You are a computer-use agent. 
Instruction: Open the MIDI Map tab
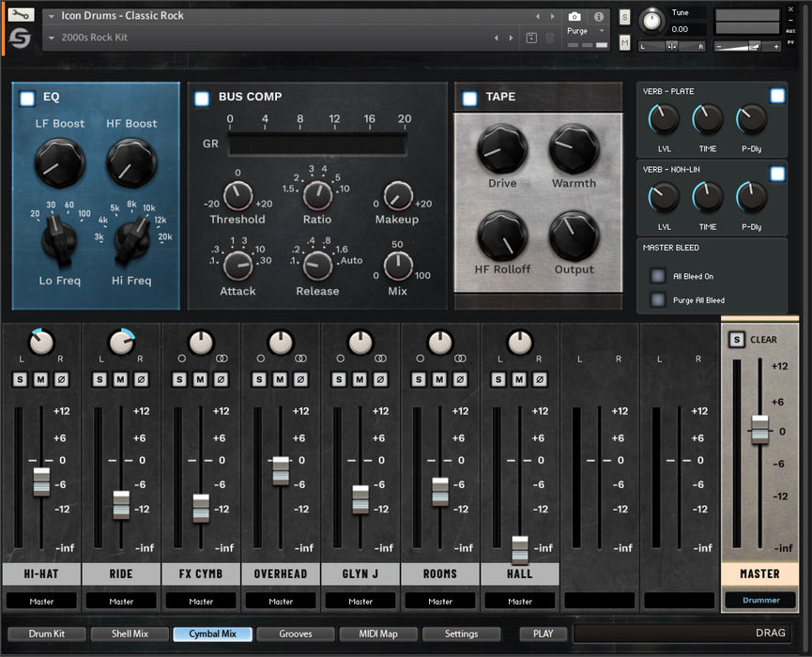click(x=377, y=634)
